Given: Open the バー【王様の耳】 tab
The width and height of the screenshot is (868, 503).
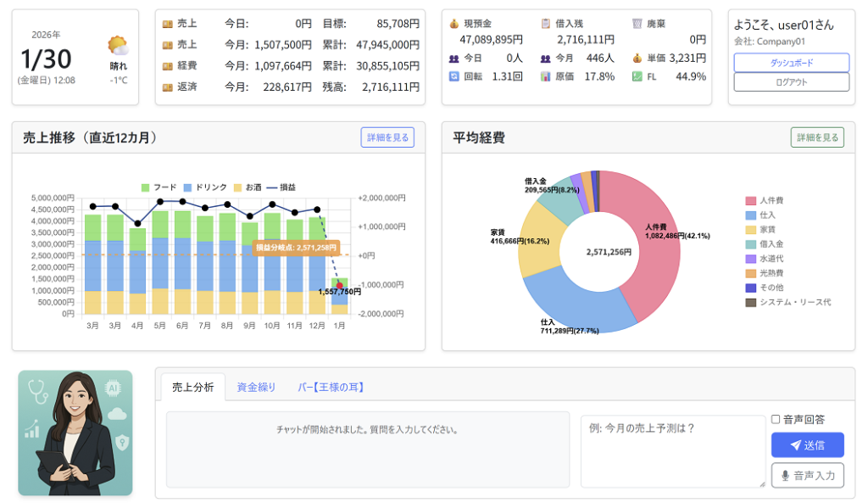Looking at the screenshot, I should click(x=331, y=387).
